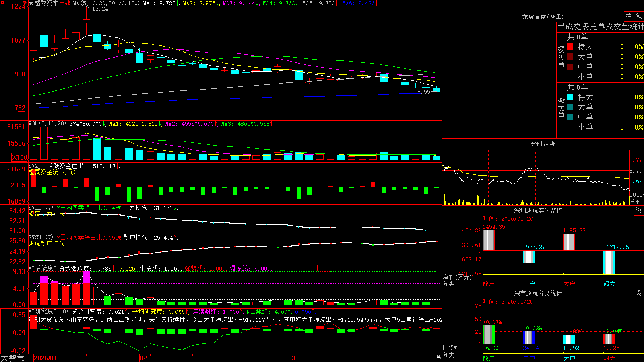The height and width of the screenshot is (362, 644).
Task: Click the 柱 bar-mode button
Action: click(x=629, y=16)
